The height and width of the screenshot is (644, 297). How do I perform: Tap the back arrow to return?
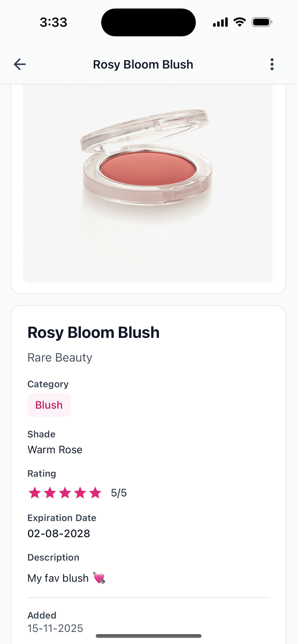(20, 65)
